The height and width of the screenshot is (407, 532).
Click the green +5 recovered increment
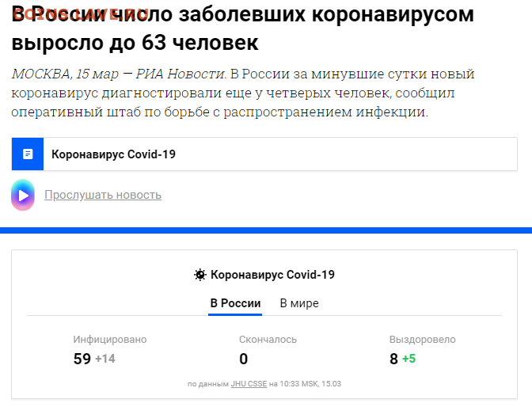click(408, 359)
